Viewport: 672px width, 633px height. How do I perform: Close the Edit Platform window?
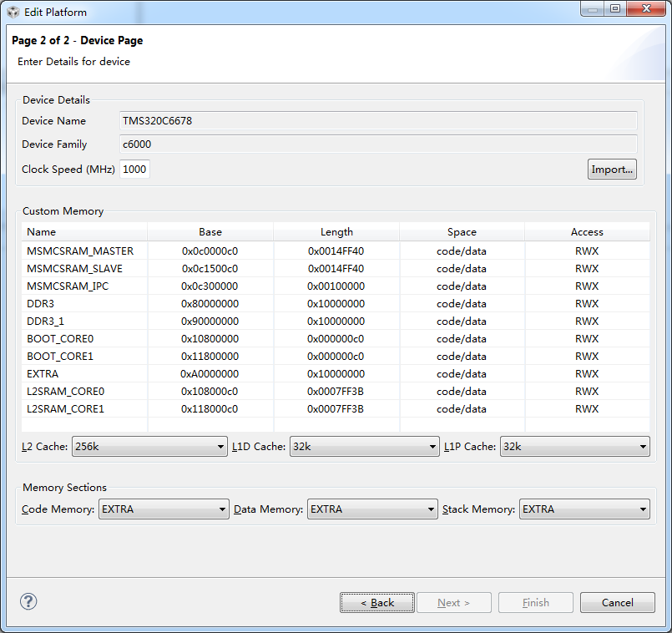[646, 8]
